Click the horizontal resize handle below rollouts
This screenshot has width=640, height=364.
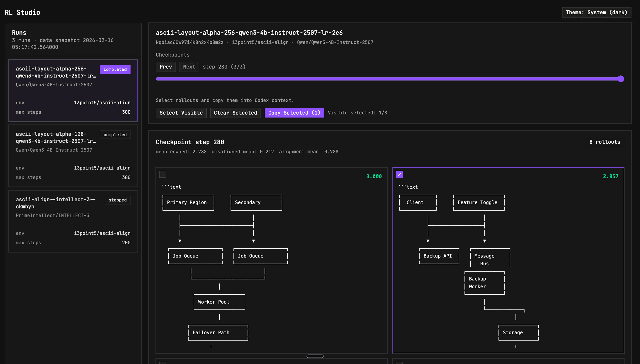pos(315,356)
